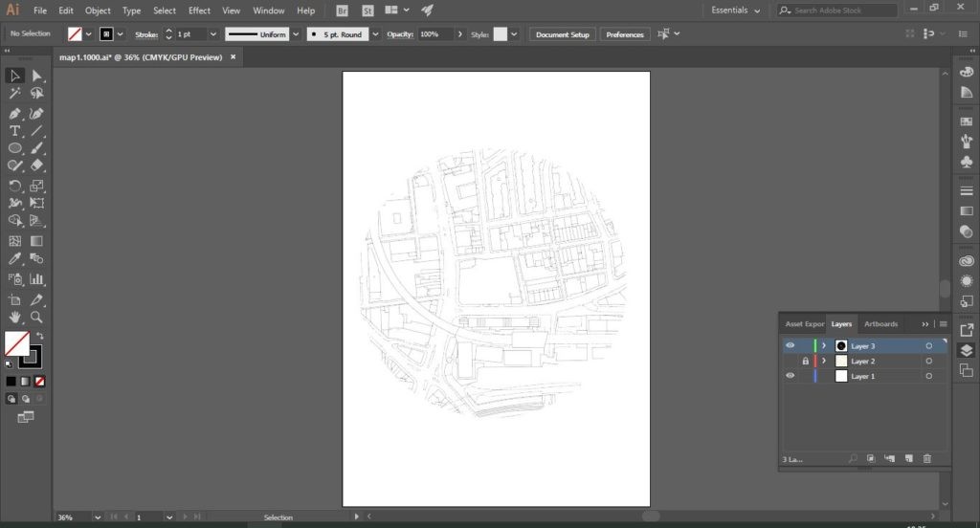Select the Curvature tool
This screenshot has width=980, height=528.
(x=37, y=114)
